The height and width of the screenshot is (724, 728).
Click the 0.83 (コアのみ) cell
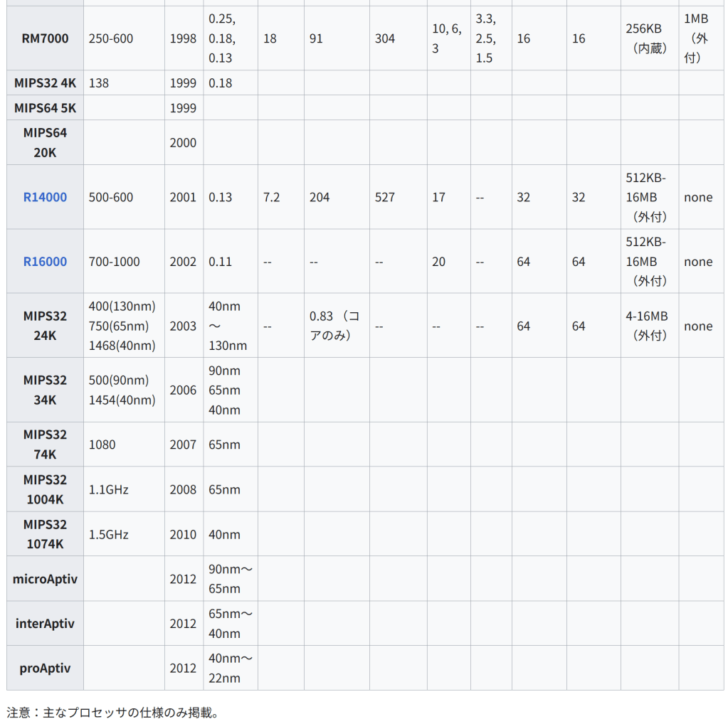(334, 326)
